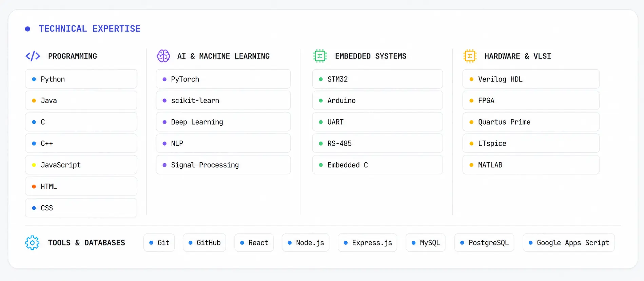Click the Tools & Databases heading text

86,243
